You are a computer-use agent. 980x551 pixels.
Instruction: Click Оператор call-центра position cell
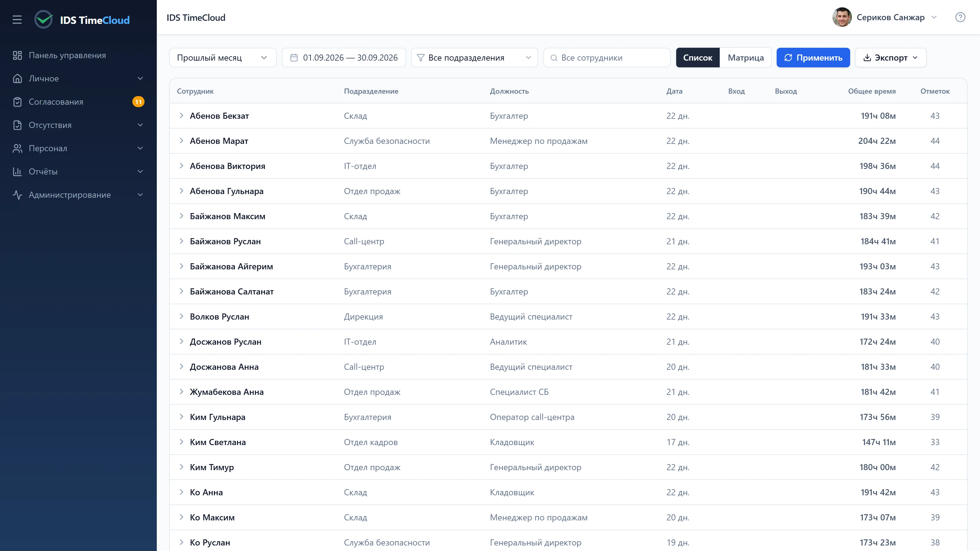(x=532, y=417)
